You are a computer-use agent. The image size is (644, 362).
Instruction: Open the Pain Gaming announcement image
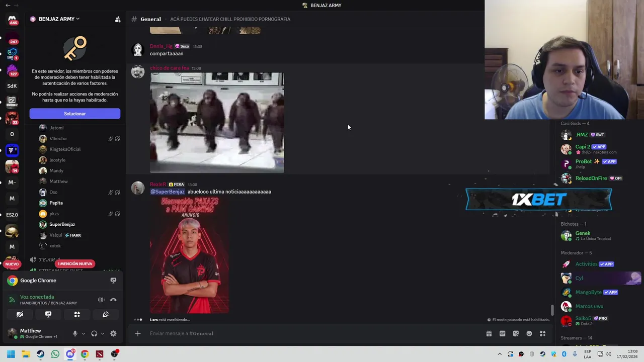pos(189,255)
